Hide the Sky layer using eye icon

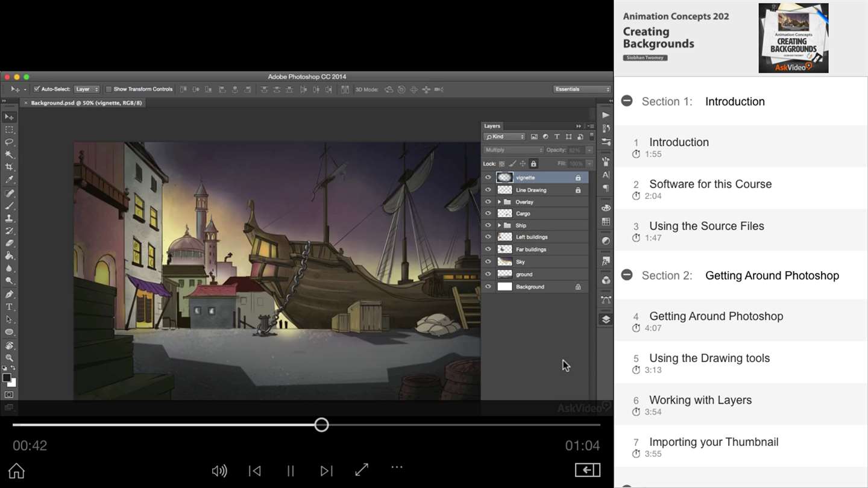click(x=488, y=262)
